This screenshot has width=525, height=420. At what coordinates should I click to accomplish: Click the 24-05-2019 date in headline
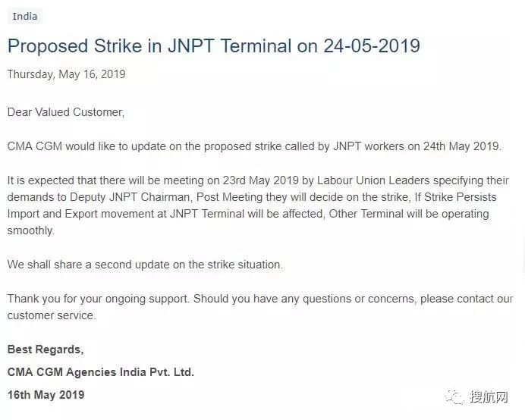coord(372,45)
